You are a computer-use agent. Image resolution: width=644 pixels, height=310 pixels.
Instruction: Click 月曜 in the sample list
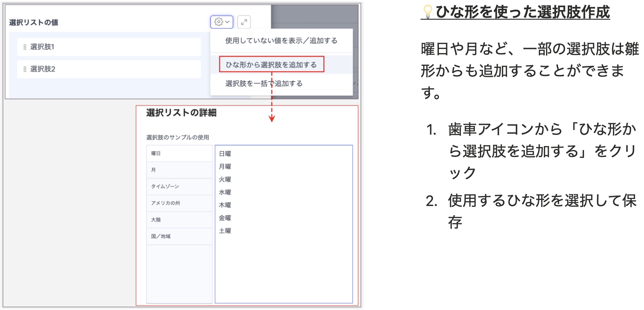[x=225, y=167]
